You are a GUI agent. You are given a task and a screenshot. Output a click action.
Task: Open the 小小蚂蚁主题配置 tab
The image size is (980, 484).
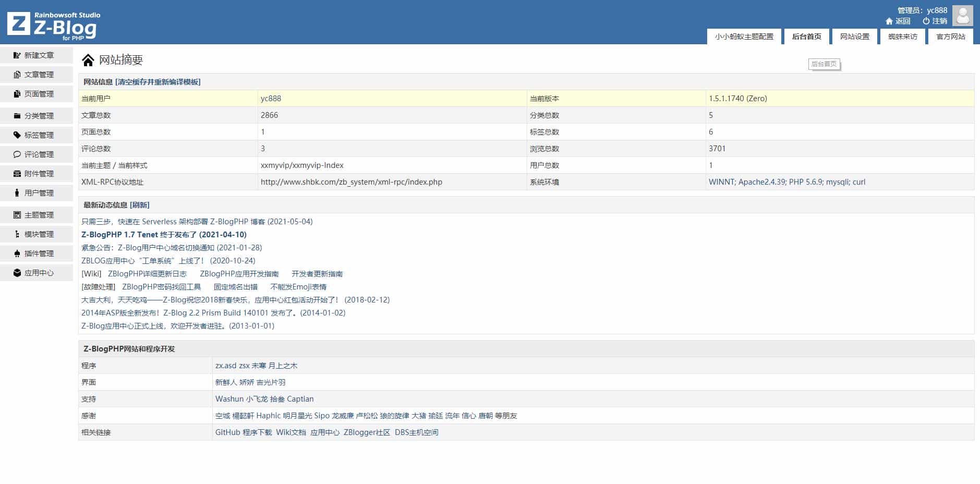click(x=744, y=37)
